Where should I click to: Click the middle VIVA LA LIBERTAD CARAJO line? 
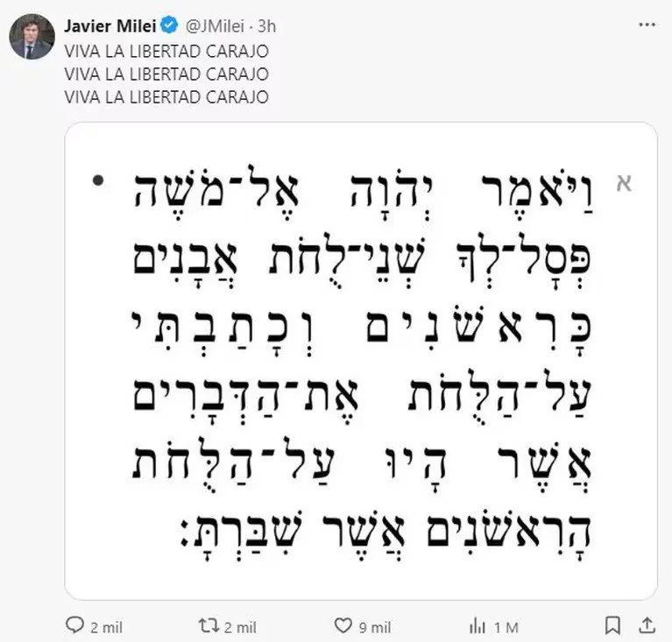[166, 74]
